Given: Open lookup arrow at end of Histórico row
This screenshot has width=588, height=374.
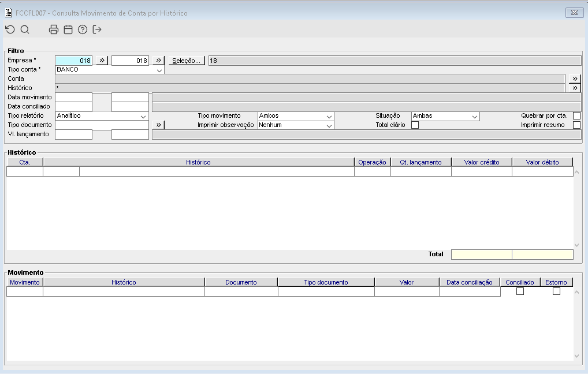Looking at the screenshot, I should click(x=575, y=88).
